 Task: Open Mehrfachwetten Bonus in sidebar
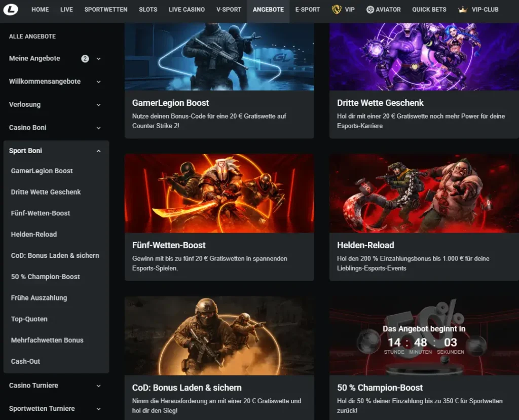(47, 340)
